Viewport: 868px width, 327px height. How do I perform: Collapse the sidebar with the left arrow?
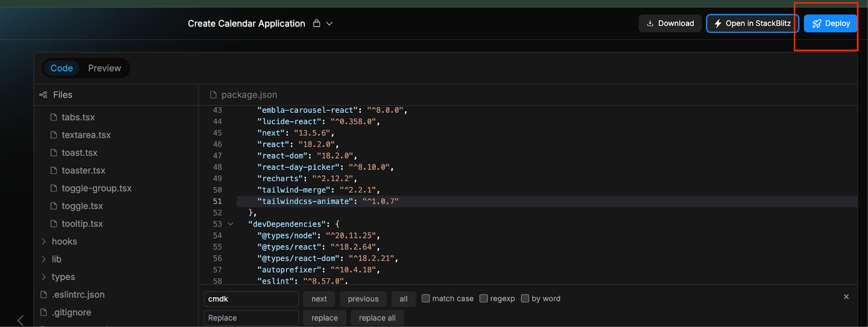[20, 320]
